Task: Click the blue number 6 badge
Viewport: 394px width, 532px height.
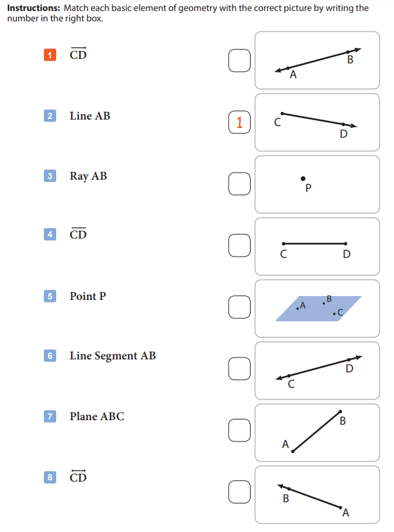Action: pyautogui.click(x=50, y=356)
